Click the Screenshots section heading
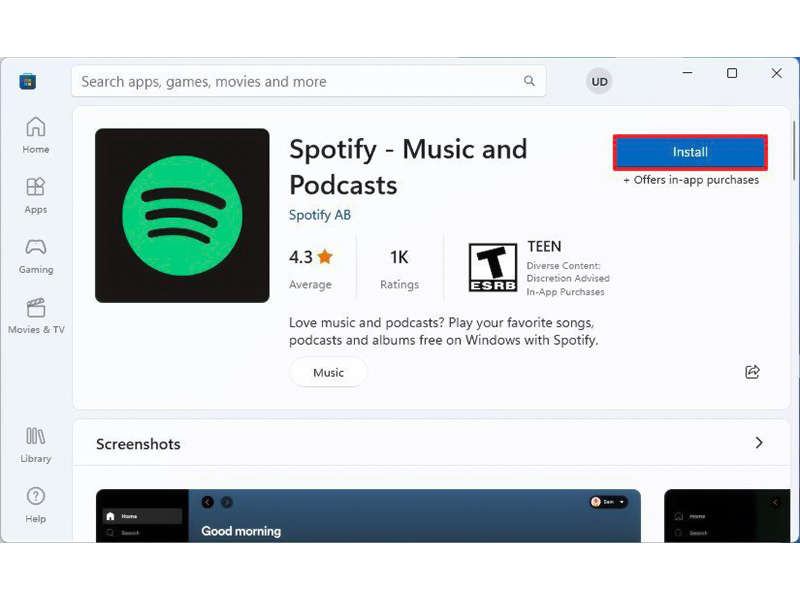The width and height of the screenshot is (800, 600). pos(138,444)
